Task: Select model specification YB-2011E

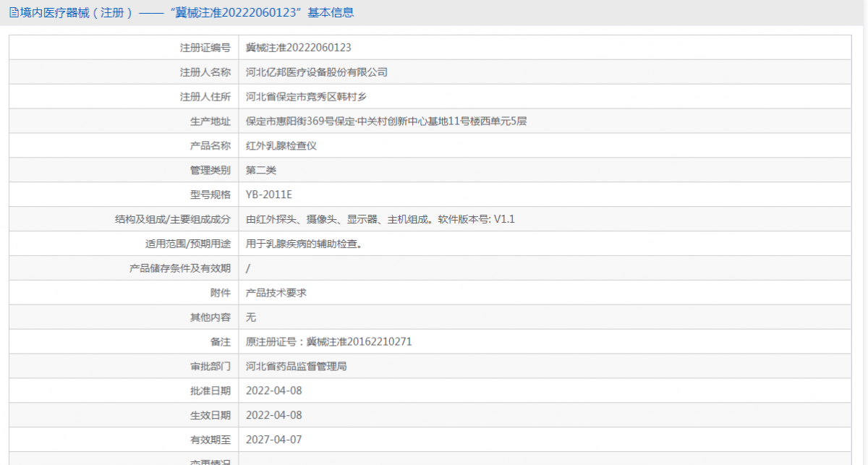Action: coord(269,195)
